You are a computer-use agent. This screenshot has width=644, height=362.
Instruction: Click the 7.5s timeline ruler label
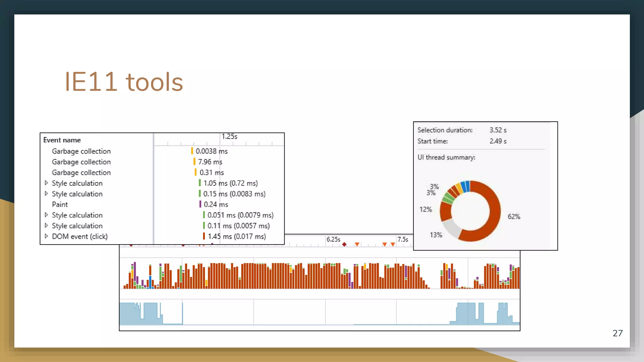coord(403,239)
